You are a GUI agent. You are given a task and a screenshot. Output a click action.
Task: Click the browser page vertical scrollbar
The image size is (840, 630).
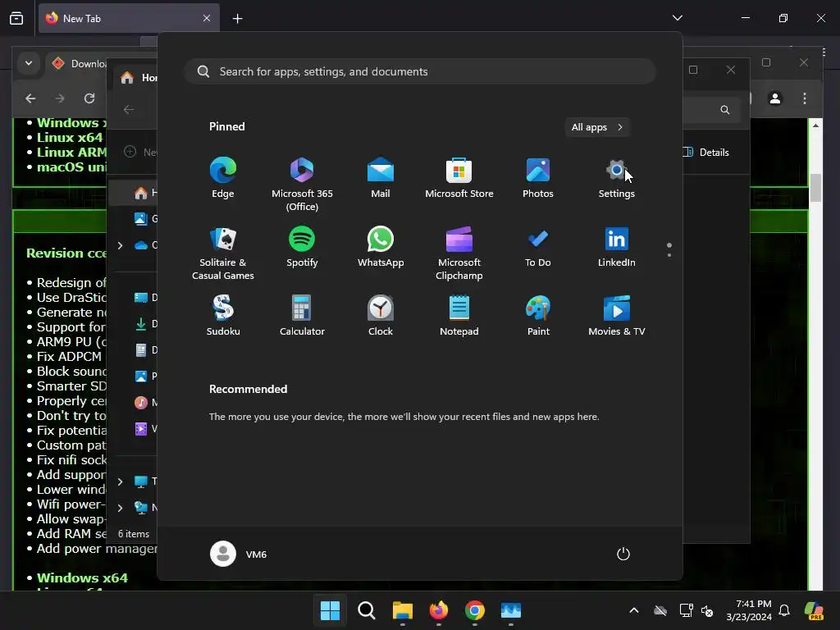[x=815, y=188]
